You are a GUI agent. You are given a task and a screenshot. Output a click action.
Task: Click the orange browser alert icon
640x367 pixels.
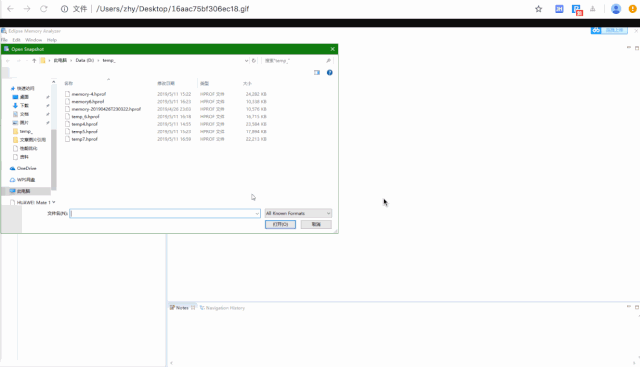point(633,9)
